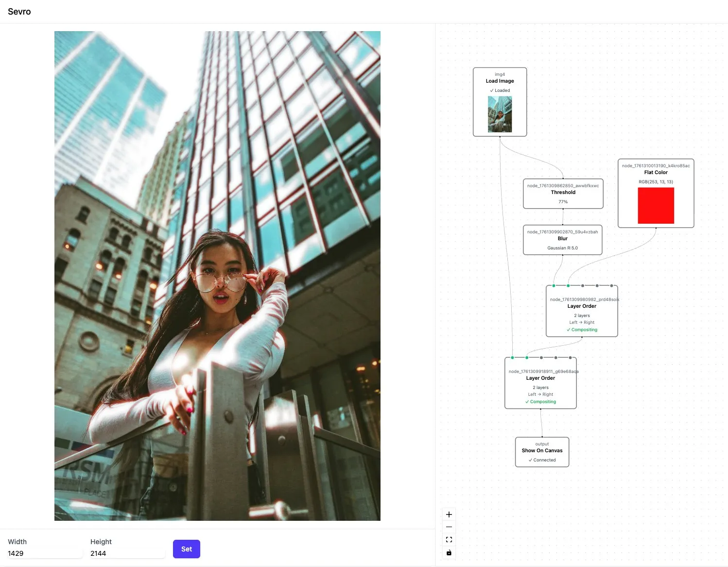Select the Flat Color node
Screen dimensions: 728x567
pyautogui.click(x=656, y=193)
